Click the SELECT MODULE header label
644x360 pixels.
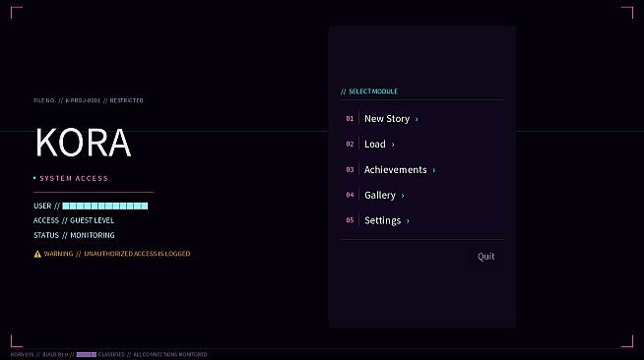click(373, 91)
